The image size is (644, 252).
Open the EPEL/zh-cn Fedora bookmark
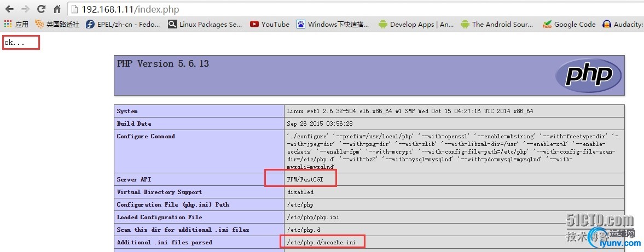point(123,24)
